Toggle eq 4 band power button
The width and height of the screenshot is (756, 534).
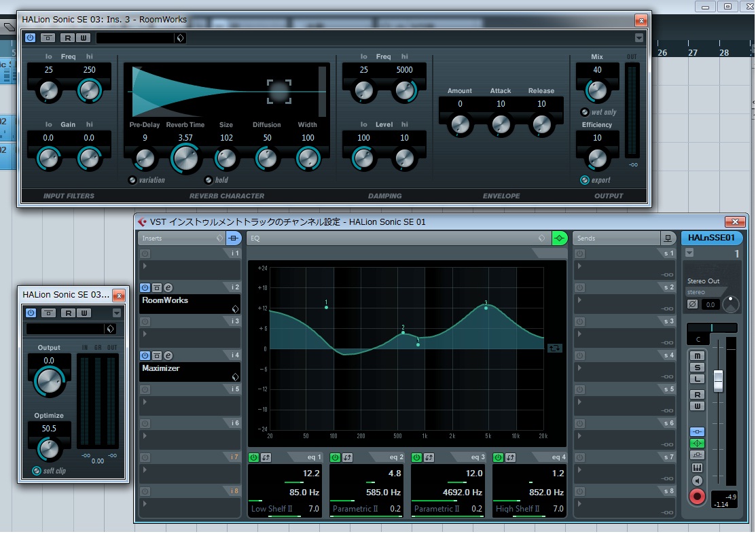point(498,457)
